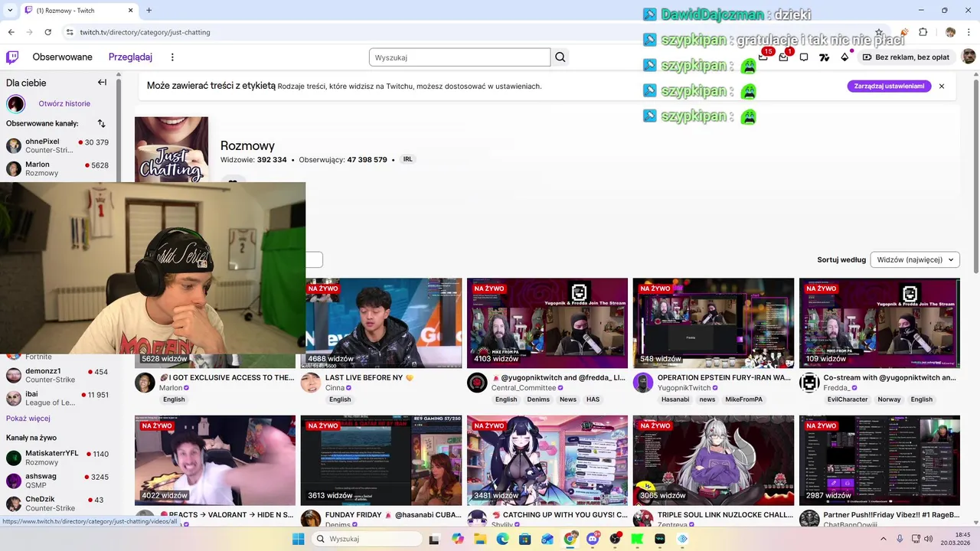Open stream thumbnail with 3065 viewers
This screenshot has height=551, width=980.
(714, 461)
